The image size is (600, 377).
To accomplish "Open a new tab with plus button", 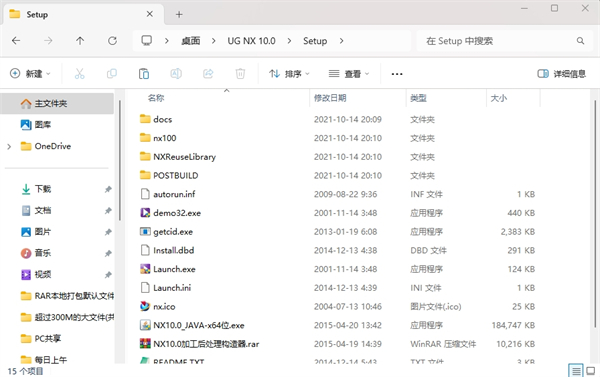I will click(179, 15).
